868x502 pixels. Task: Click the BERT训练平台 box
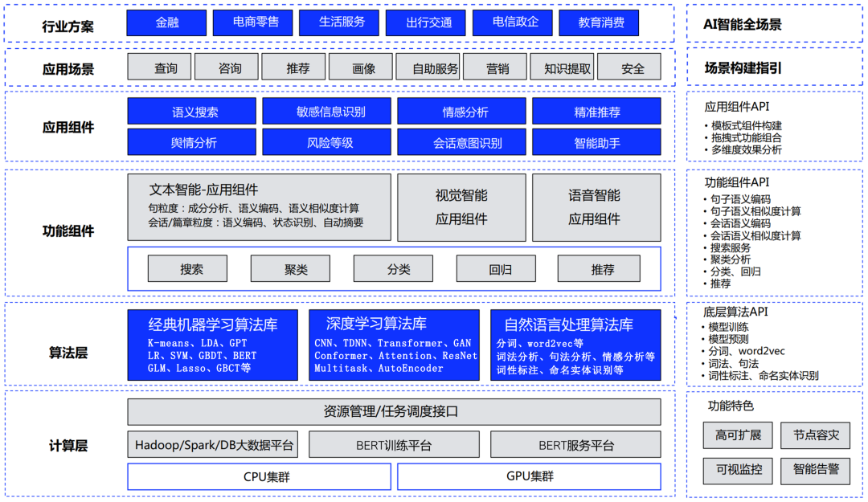click(x=394, y=444)
